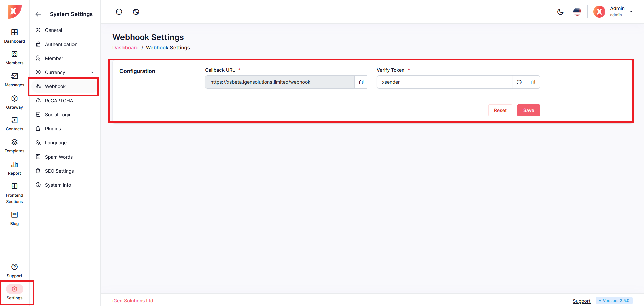Viewport: 644px width, 306px height.
Task: Open Social Login settings
Action: coord(58,115)
